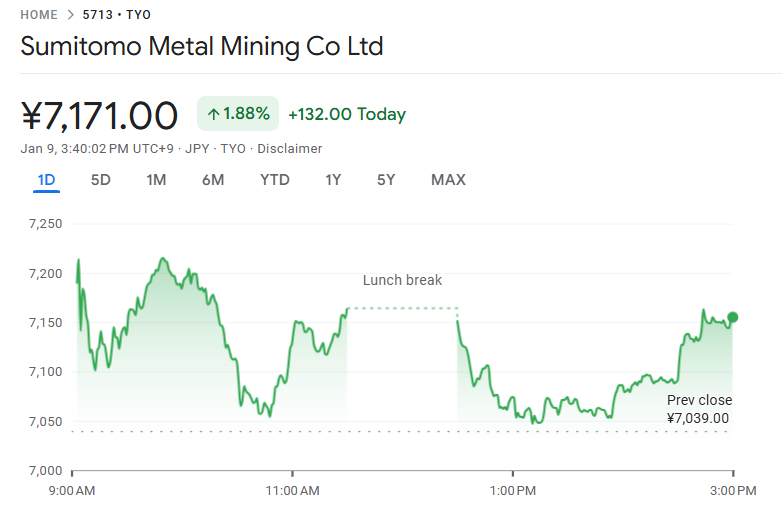
Task: Click the Prev close ¥7,039.00 label
Action: tap(699, 409)
